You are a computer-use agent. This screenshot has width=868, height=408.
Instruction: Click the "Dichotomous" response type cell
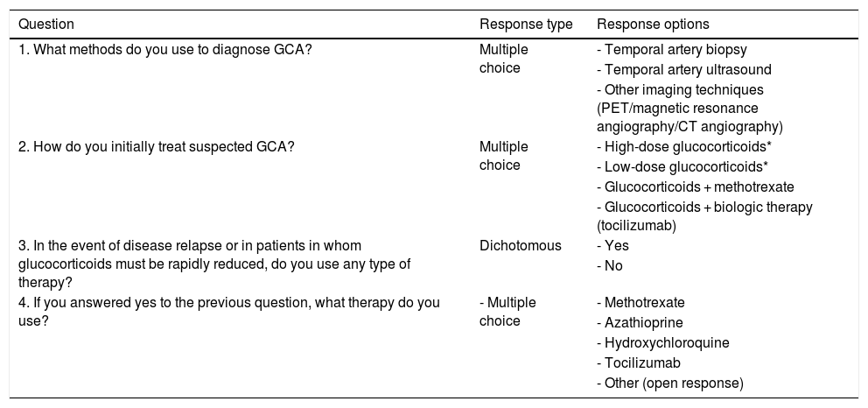pos(521,246)
